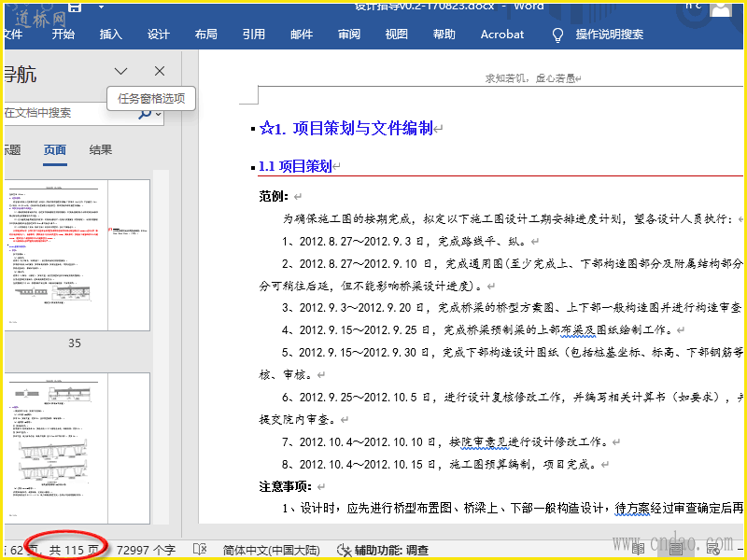Open the 布局 (Layout) ribbon tab
The image size is (747, 560).
(205, 35)
